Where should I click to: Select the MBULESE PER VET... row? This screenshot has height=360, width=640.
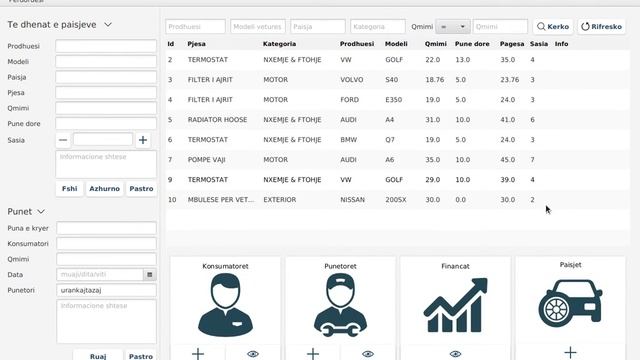point(398,200)
